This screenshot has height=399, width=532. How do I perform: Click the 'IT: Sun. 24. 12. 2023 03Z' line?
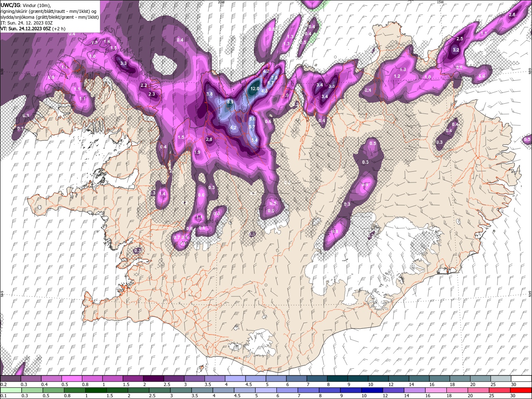click(x=26, y=23)
